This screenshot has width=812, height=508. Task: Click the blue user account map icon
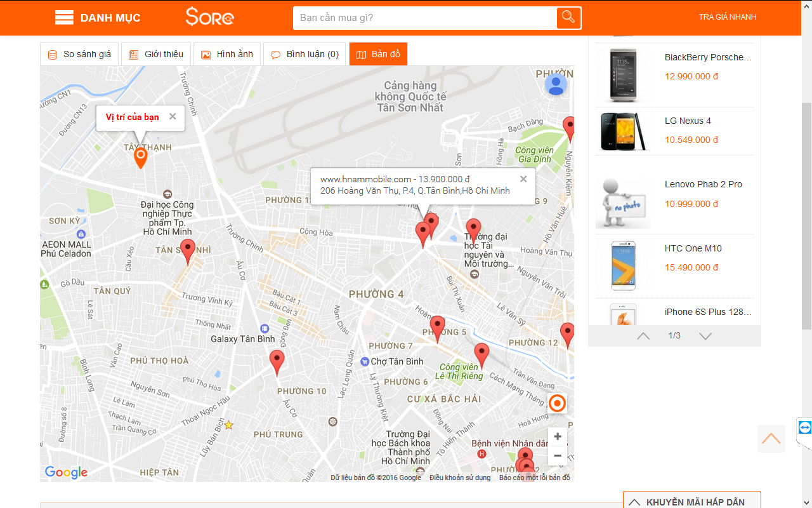point(556,84)
